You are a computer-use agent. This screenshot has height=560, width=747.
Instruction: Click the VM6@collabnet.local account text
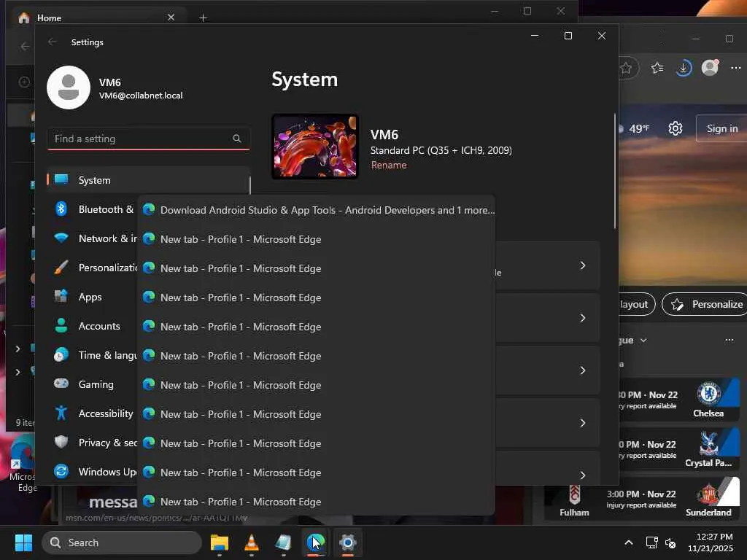point(141,96)
